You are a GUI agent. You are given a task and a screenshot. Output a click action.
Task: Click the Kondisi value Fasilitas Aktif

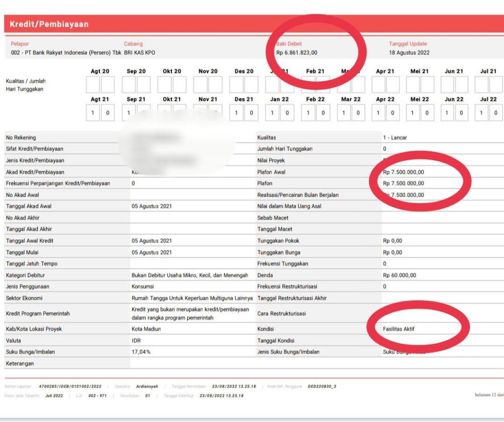tap(400, 328)
